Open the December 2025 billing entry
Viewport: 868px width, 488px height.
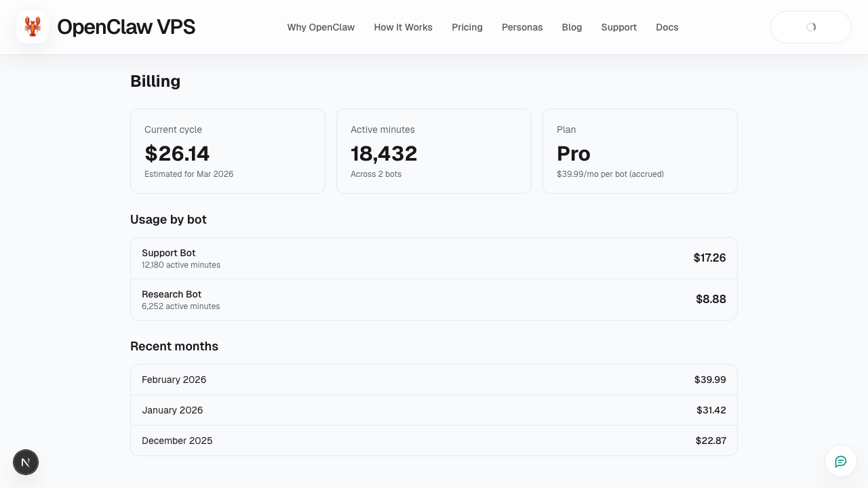pyautogui.click(x=434, y=441)
